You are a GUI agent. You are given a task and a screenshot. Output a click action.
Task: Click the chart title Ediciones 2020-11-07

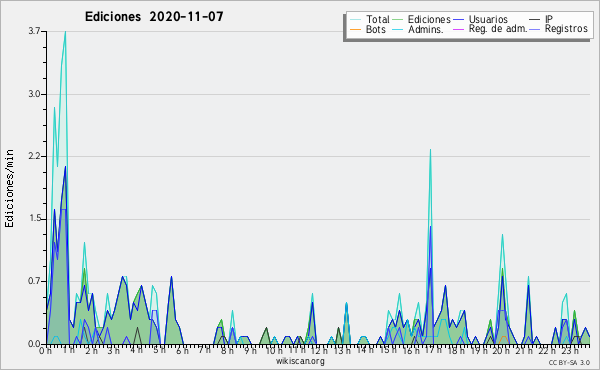point(154,17)
